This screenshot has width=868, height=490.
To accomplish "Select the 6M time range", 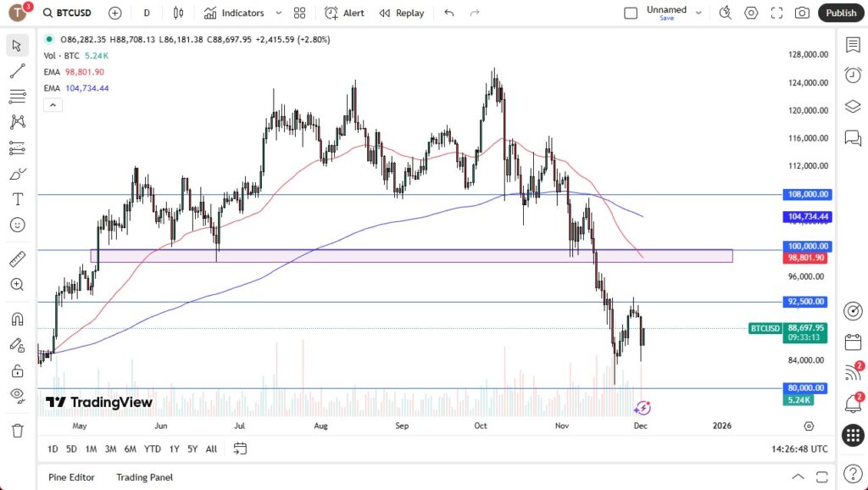I will 130,448.
